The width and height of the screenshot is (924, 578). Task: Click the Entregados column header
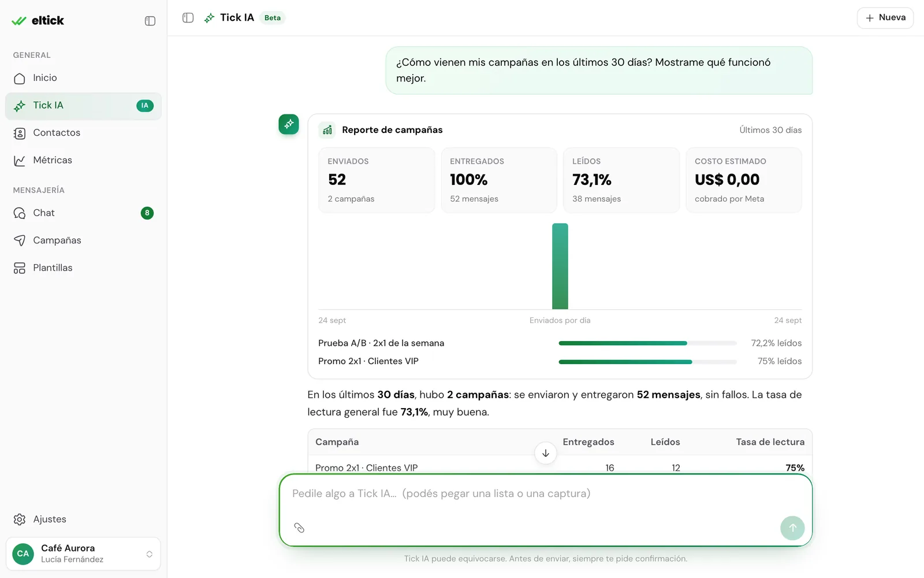click(588, 442)
